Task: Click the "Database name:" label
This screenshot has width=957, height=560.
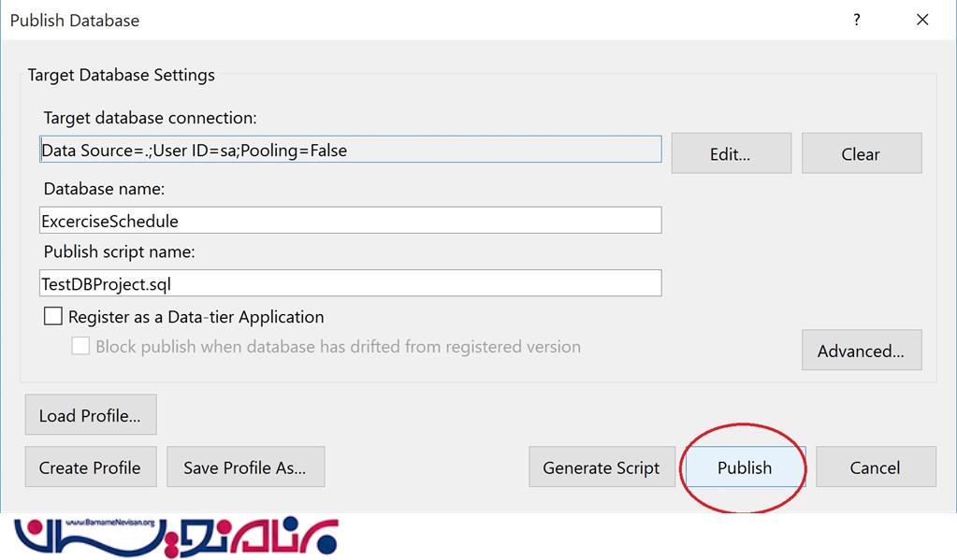Action: tap(104, 189)
